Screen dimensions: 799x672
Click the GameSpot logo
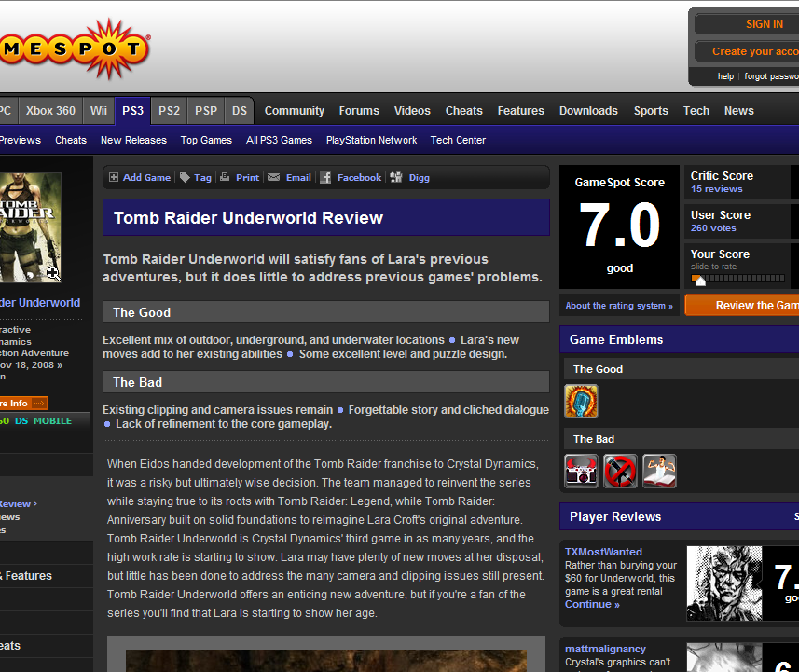click(x=76, y=48)
